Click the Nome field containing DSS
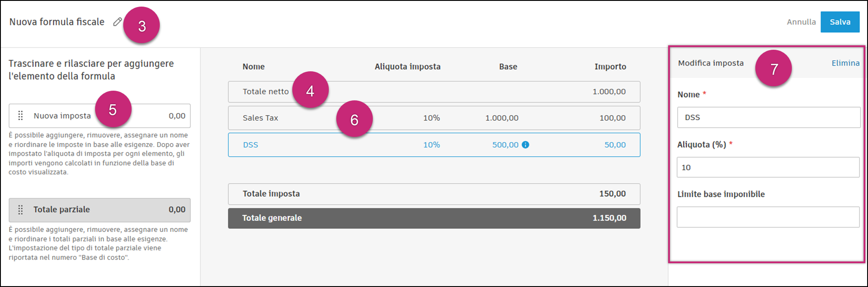The image size is (868, 287). (x=768, y=118)
